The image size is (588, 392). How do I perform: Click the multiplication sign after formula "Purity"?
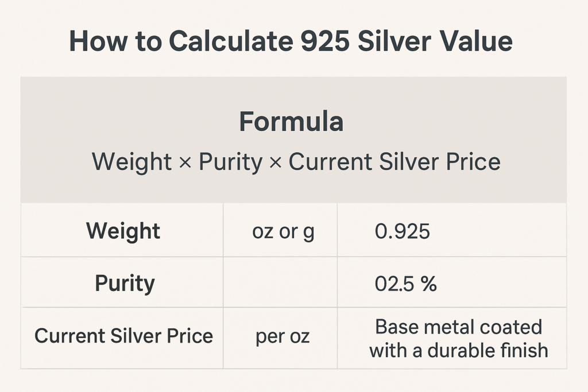point(276,162)
